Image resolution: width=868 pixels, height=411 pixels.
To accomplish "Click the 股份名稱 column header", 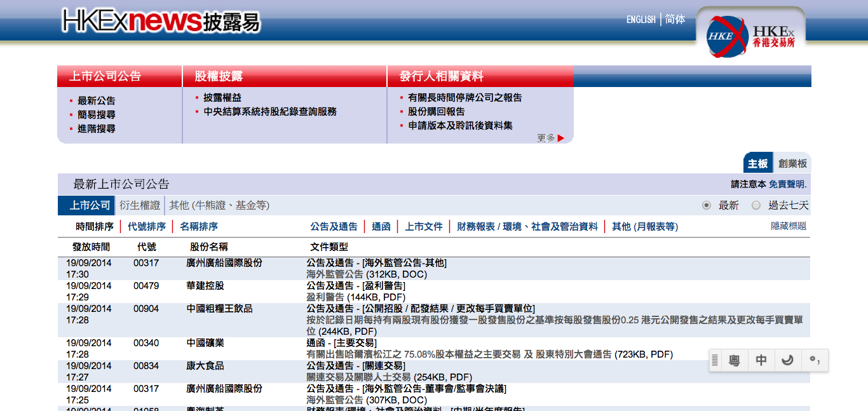I will point(209,247).
